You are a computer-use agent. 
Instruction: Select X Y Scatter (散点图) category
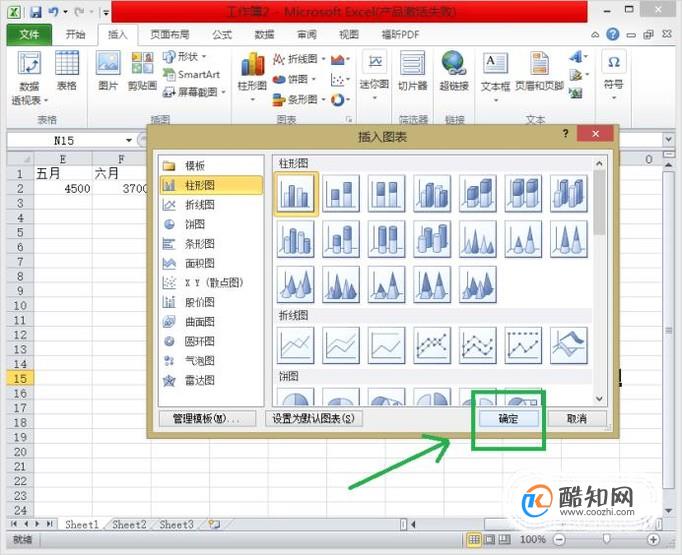211,283
